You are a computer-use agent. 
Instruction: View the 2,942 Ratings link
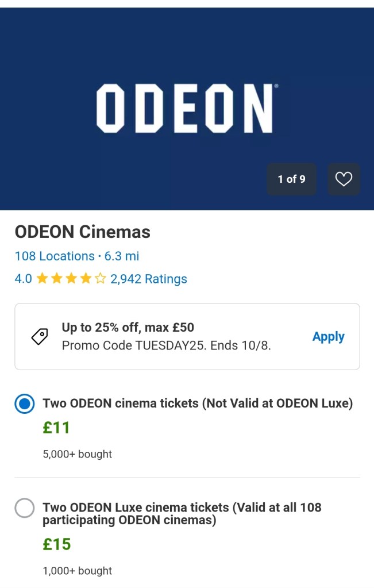click(149, 279)
